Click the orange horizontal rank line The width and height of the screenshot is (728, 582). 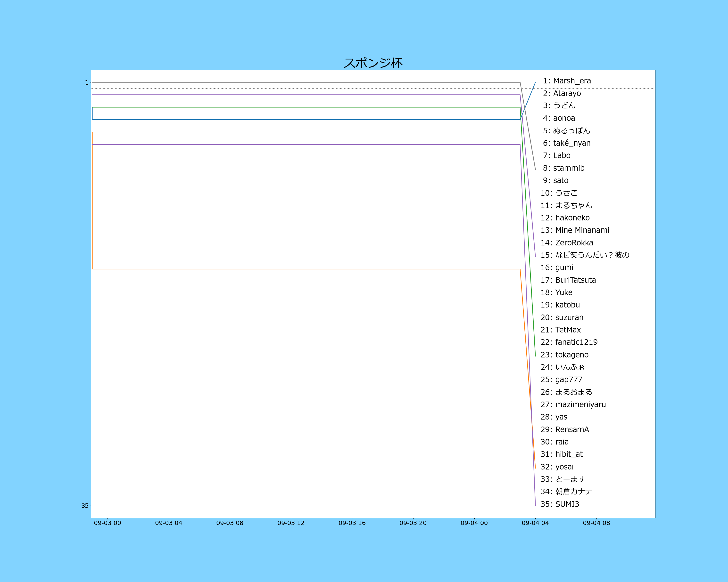click(304, 269)
